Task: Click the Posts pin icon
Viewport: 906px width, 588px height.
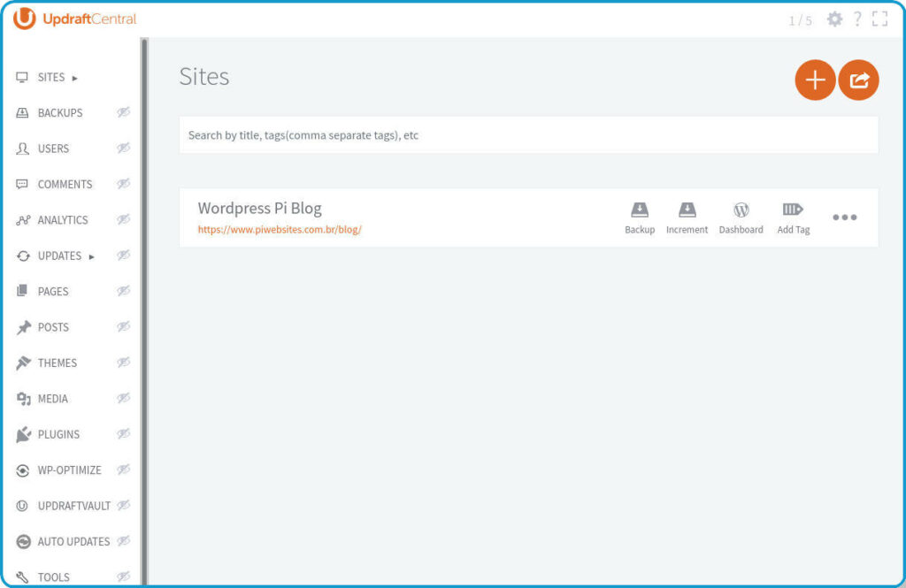Action: click(x=23, y=327)
